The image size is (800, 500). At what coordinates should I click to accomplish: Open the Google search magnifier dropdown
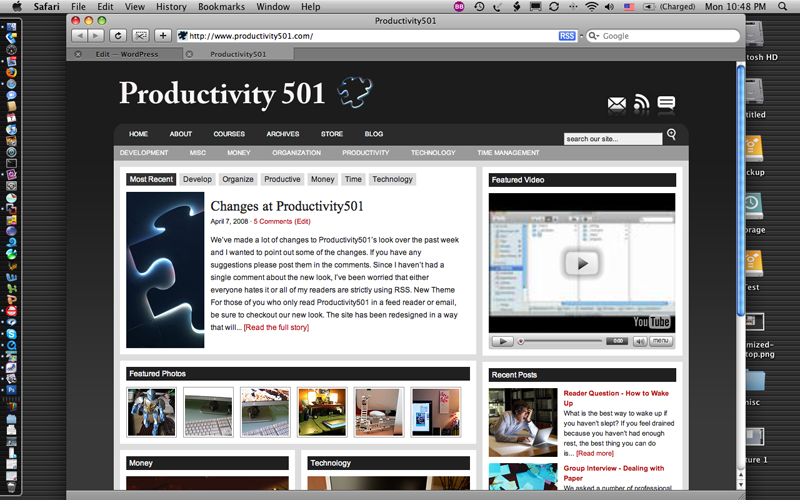tap(593, 36)
